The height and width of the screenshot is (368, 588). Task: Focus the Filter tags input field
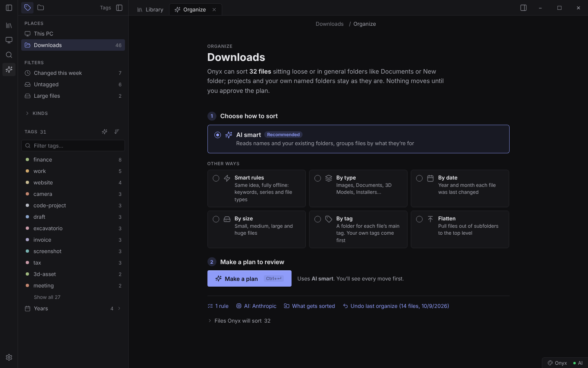(x=73, y=146)
